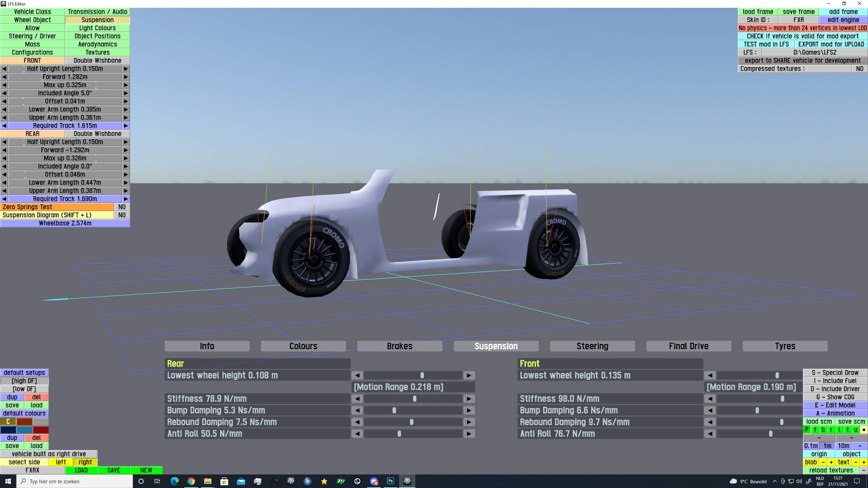Toggle Zero Springs Test NO button
Screen dimensions: 868x488
(x=122, y=207)
